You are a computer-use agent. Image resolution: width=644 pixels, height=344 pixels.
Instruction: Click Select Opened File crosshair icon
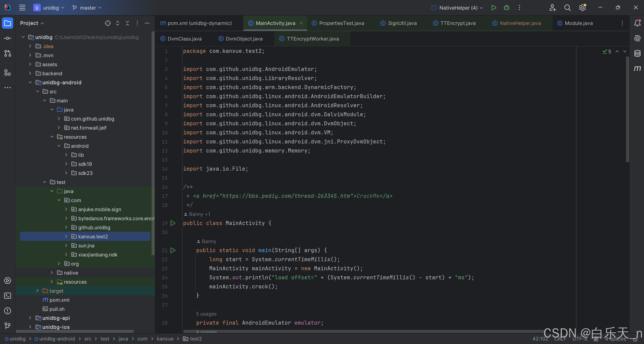(108, 23)
